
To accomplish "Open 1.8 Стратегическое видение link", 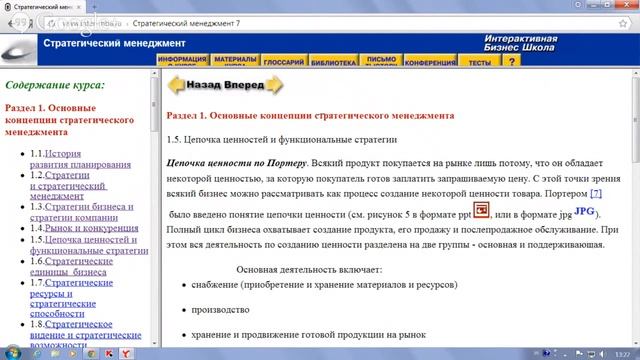I will pos(86,335).
